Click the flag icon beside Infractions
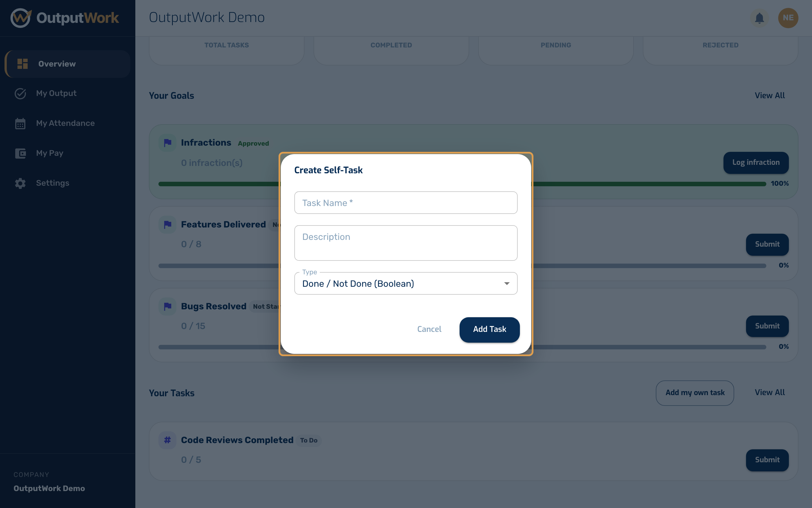The width and height of the screenshot is (812, 508). pyautogui.click(x=167, y=143)
